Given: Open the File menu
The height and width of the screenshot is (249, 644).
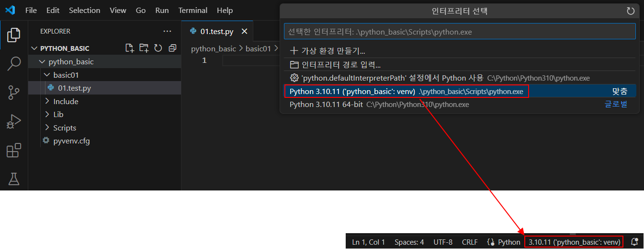Looking at the screenshot, I should tap(31, 10).
